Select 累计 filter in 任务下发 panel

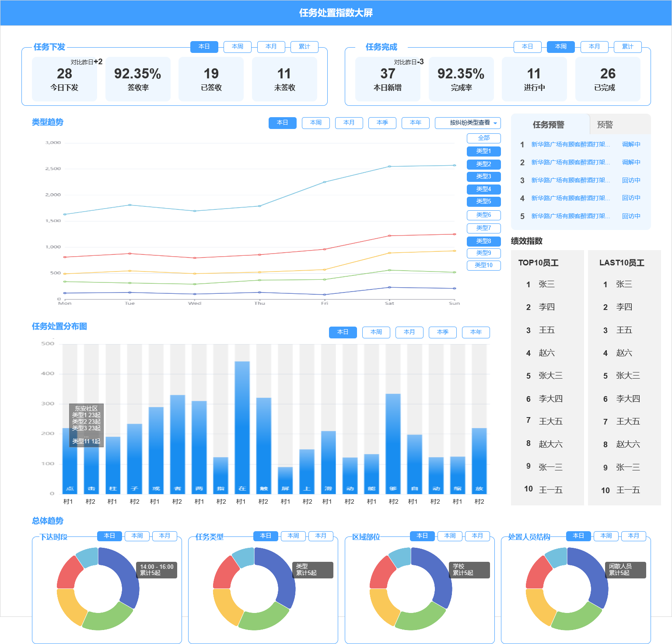coord(304,47)
